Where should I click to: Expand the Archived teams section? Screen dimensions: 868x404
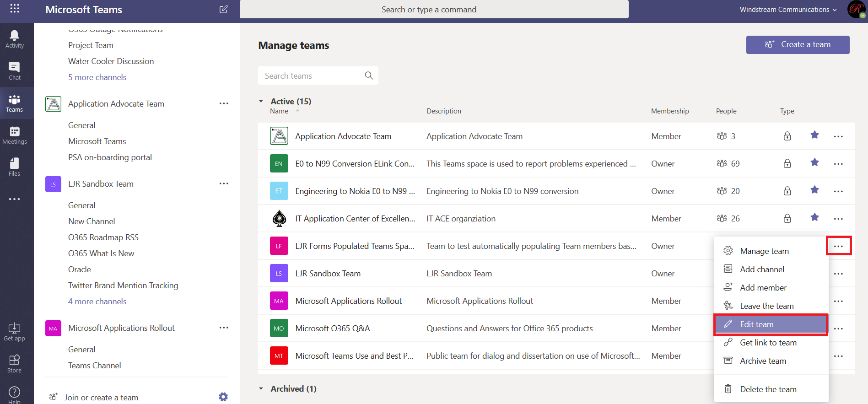[x=261, y=388]
